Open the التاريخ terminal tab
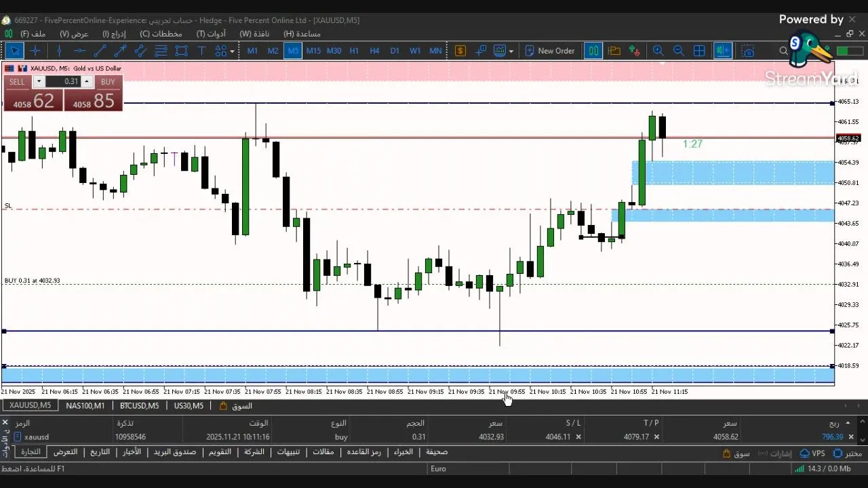This screenshot has width=868, height=488. [100, 452]
